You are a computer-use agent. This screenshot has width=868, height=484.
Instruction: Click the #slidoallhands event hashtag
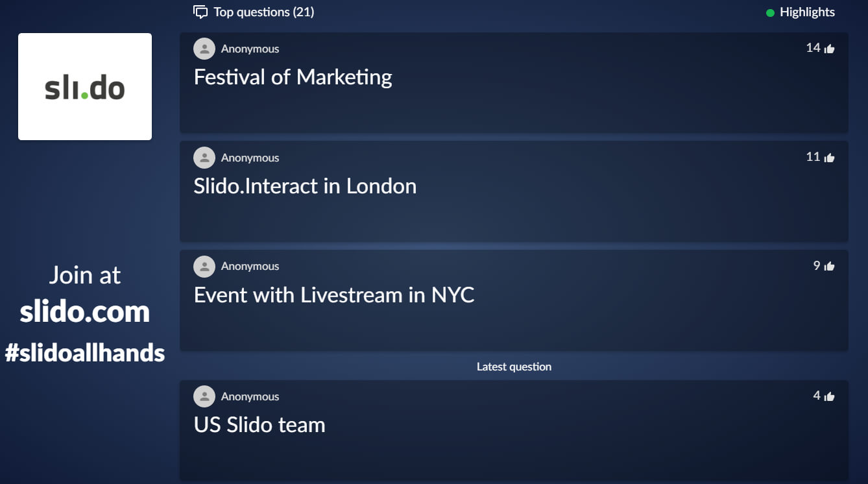pyautogui.click(x=85, y=353)
